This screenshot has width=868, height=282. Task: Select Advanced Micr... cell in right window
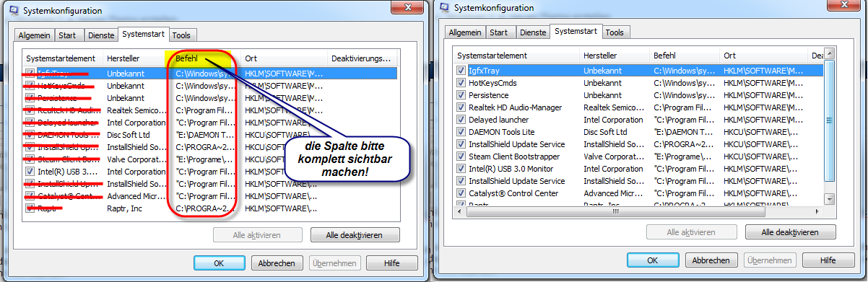614,193
